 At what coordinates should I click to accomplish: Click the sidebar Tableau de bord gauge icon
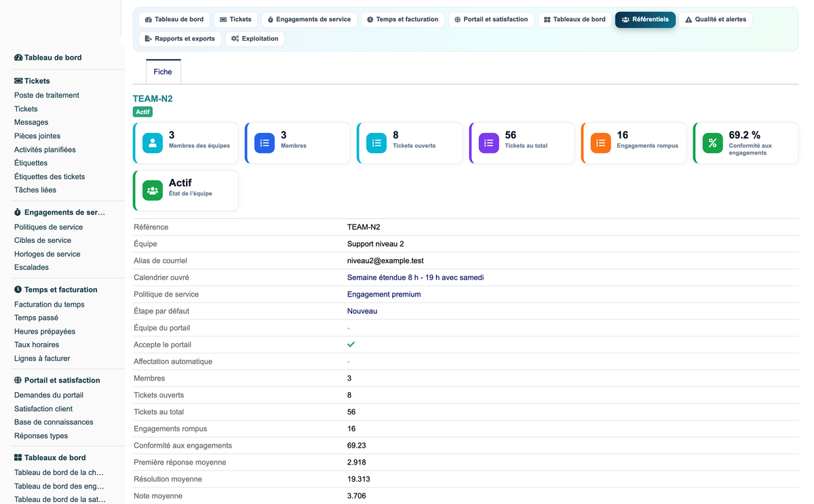point(18,58)
